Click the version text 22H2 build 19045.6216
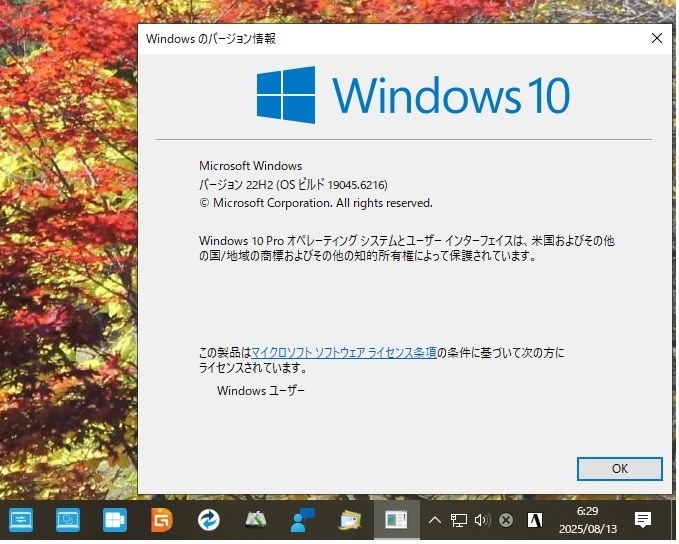This screenshot has height=544, width=679. pos(293,185)
